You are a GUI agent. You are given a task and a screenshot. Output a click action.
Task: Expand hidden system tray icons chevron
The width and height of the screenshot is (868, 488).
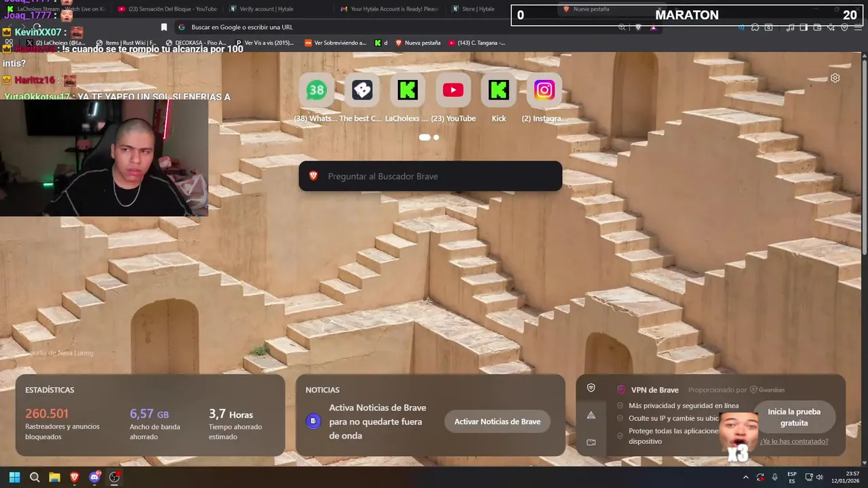coord(745,477)
